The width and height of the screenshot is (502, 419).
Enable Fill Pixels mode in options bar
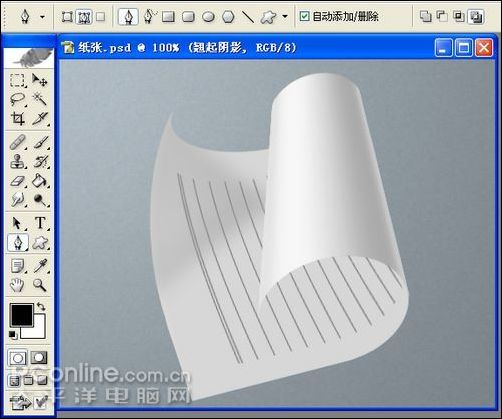click(100, 17)
